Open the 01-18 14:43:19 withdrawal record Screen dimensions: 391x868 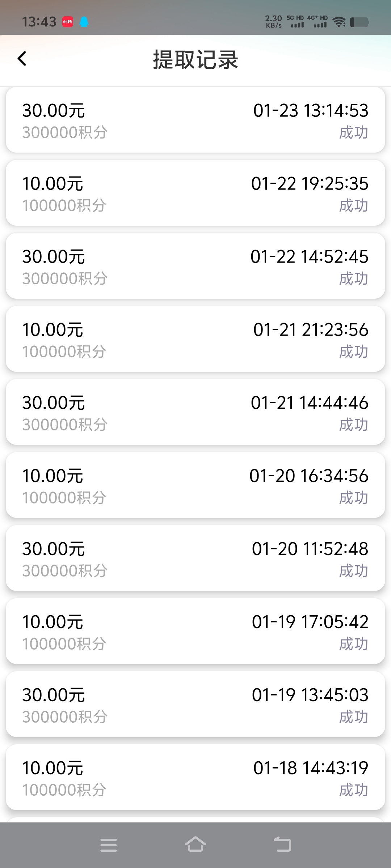[195, 778]
